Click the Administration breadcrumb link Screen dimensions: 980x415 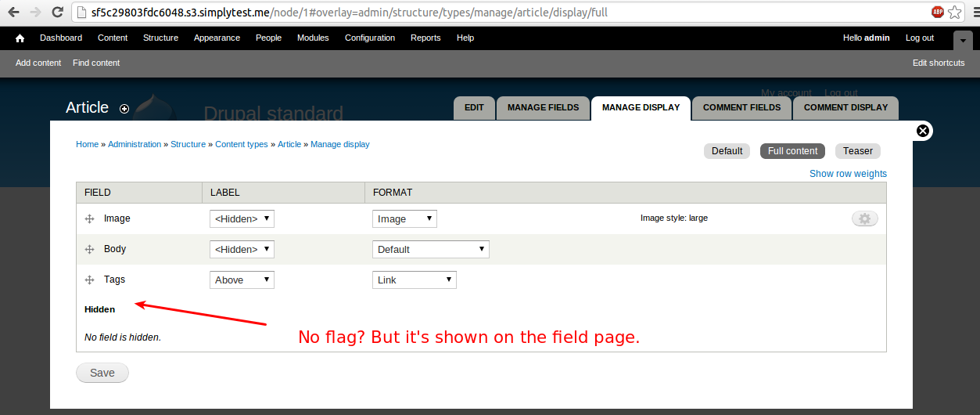click(135, 145)
